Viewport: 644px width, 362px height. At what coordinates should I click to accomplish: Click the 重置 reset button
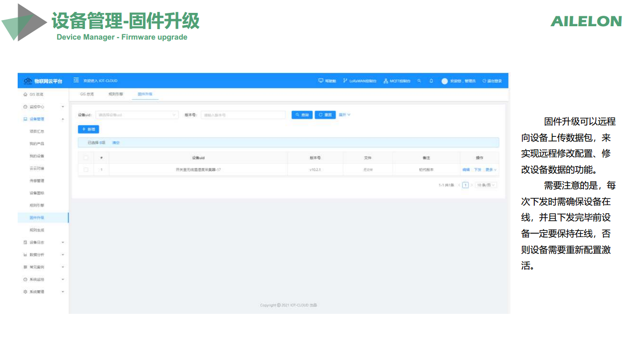pos(325,115)
